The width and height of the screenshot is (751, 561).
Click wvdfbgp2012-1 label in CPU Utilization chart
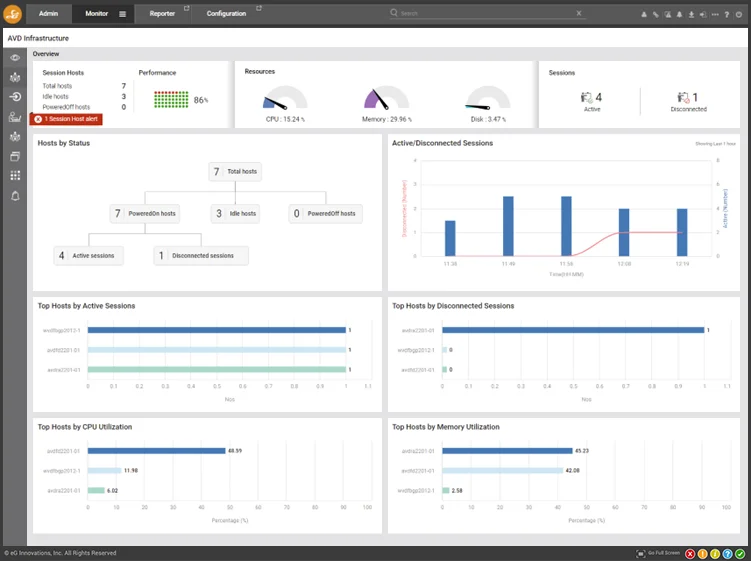pyautogui.click(x=62, y=471)
